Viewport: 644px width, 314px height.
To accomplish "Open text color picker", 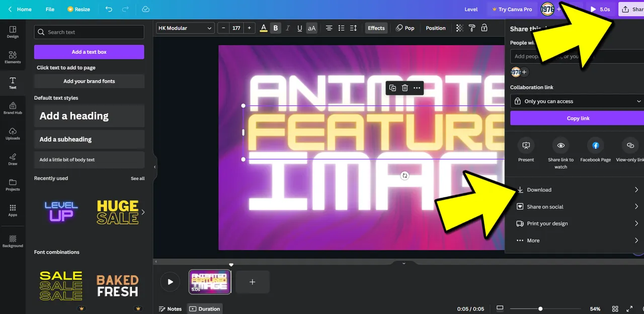I will click(263, 28).
